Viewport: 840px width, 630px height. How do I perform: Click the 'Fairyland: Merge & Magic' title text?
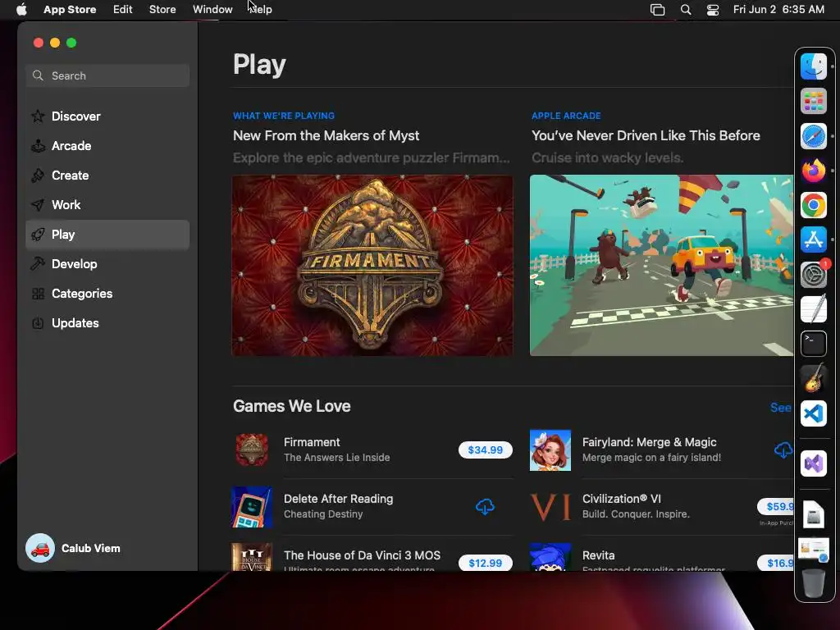click(x=650, y=442)
